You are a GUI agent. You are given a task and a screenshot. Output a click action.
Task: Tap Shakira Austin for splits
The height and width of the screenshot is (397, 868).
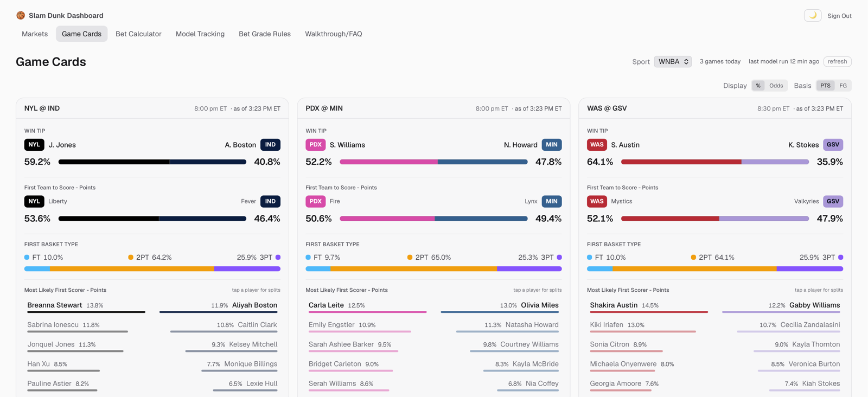(x=649, y=307)
